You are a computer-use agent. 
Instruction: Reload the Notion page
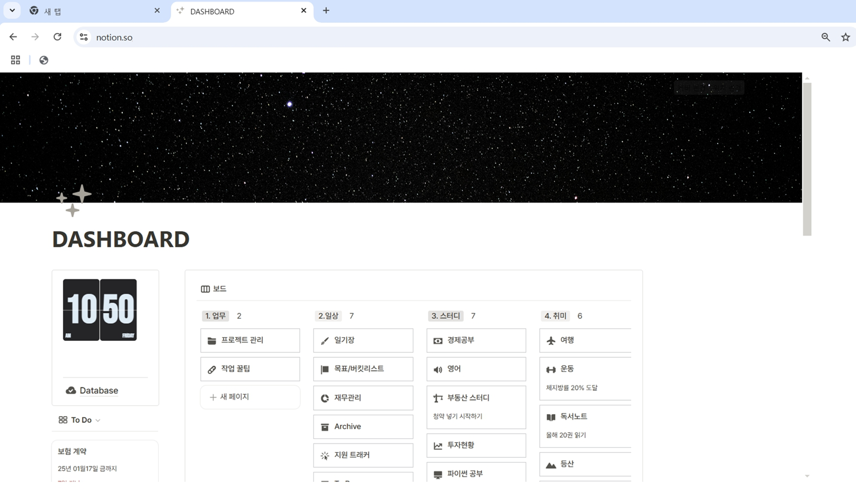[57, 37]
